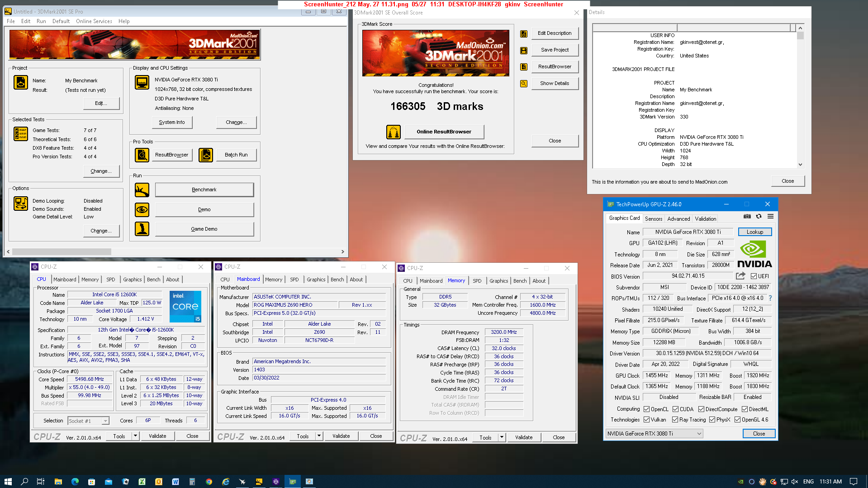Screen dimensions: 868x488
Task: Open Microsoft Edge from the taskbar
Action: (x=75, y=482)
